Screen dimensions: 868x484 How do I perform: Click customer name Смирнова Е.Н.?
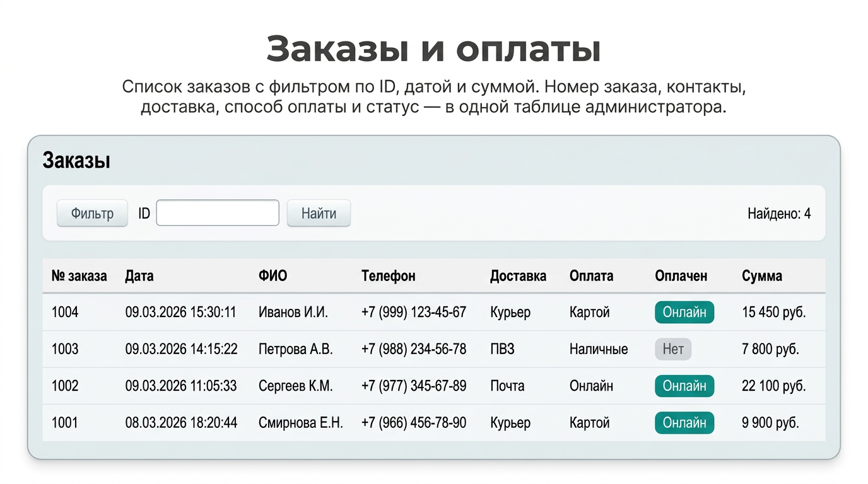(301, 423)
